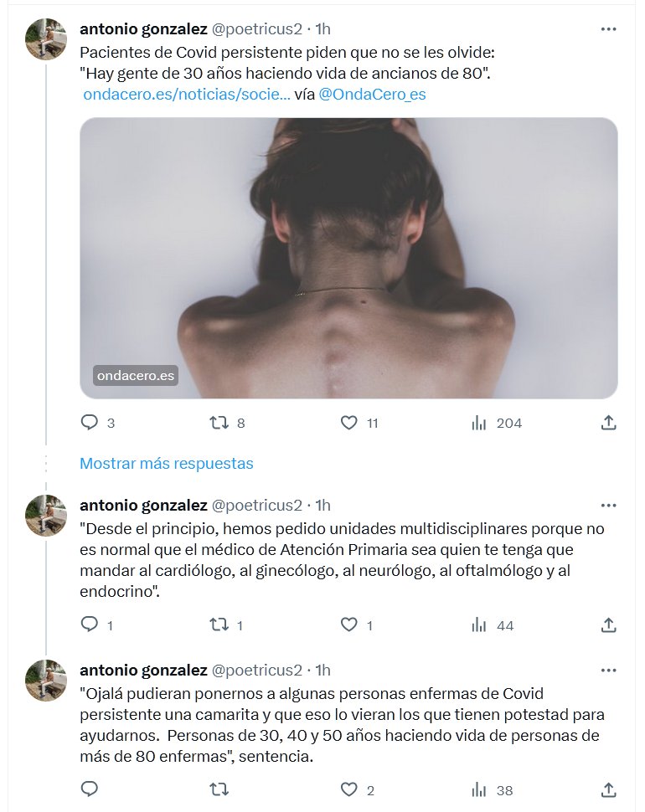Reply to the tweet about unidades multidisciplinares
Viewport: 645px width, 812px height.
click(x=90, y=625)
